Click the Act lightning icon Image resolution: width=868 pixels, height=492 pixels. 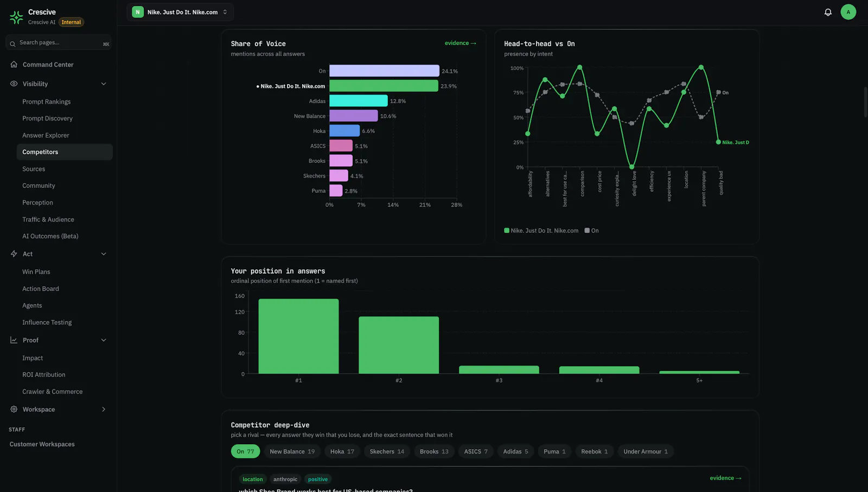click(x=14, y=254)
